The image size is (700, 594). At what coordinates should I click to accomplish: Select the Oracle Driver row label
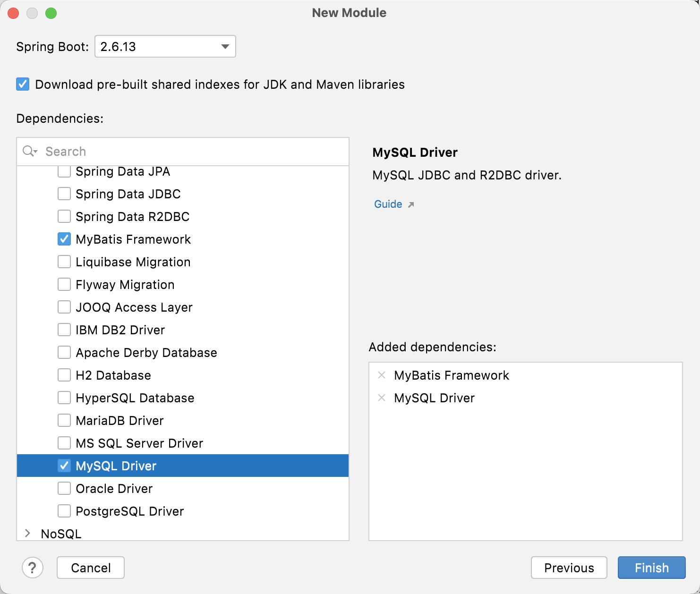click(x=114, y=489)
